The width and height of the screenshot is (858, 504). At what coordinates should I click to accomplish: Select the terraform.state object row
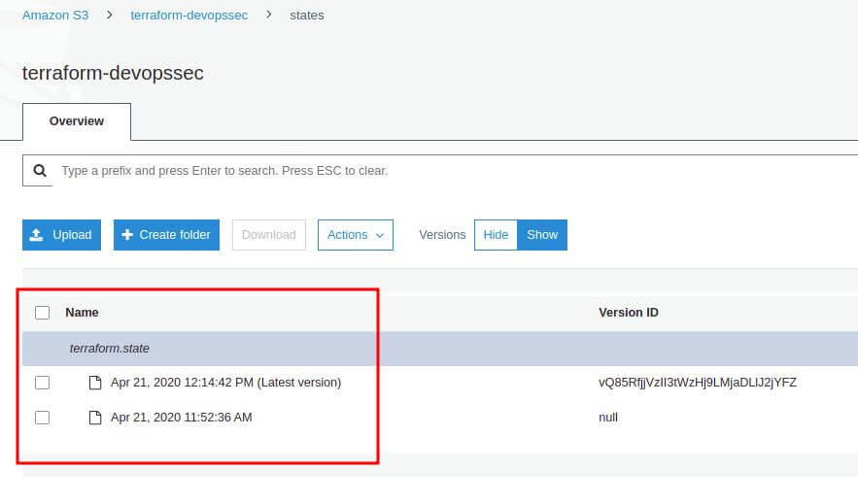pos(110,348)
